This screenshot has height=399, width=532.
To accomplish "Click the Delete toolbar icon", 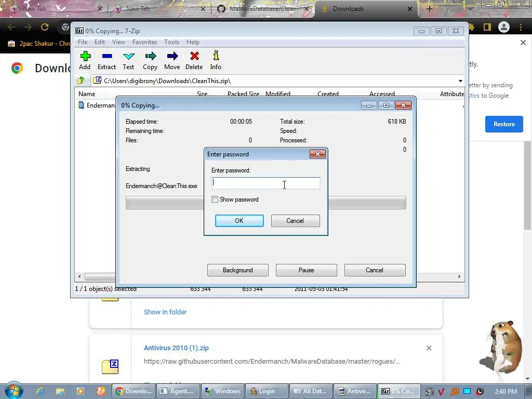I will 194,60.
